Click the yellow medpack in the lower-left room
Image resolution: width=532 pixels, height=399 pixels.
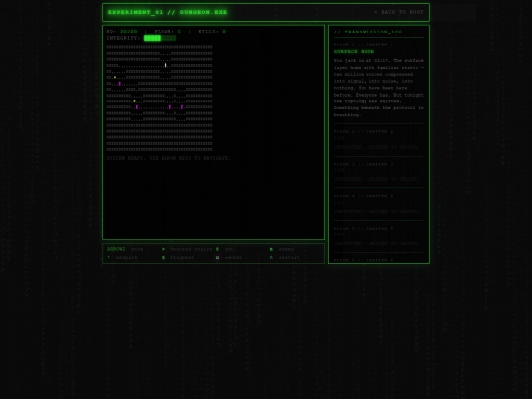pos(134,101)
